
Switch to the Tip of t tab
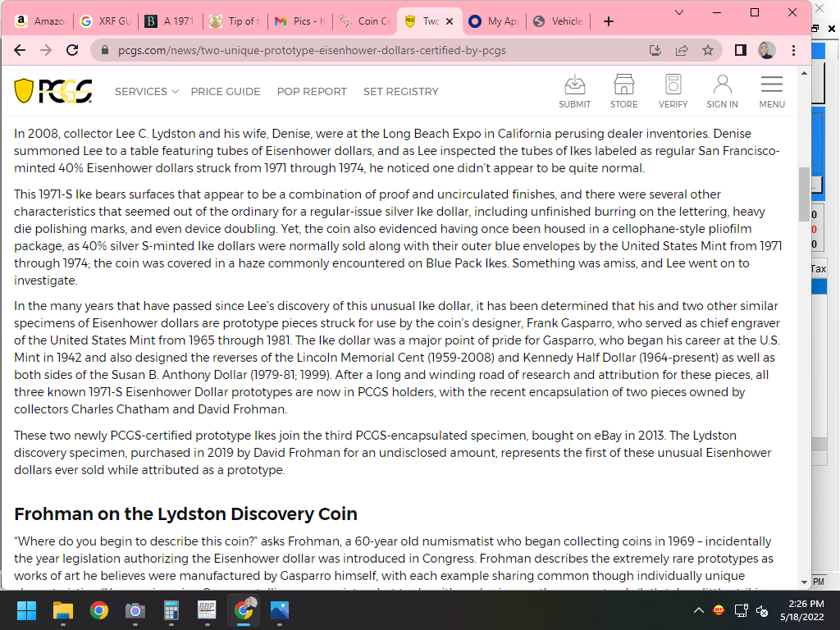(x=235, y=21)
